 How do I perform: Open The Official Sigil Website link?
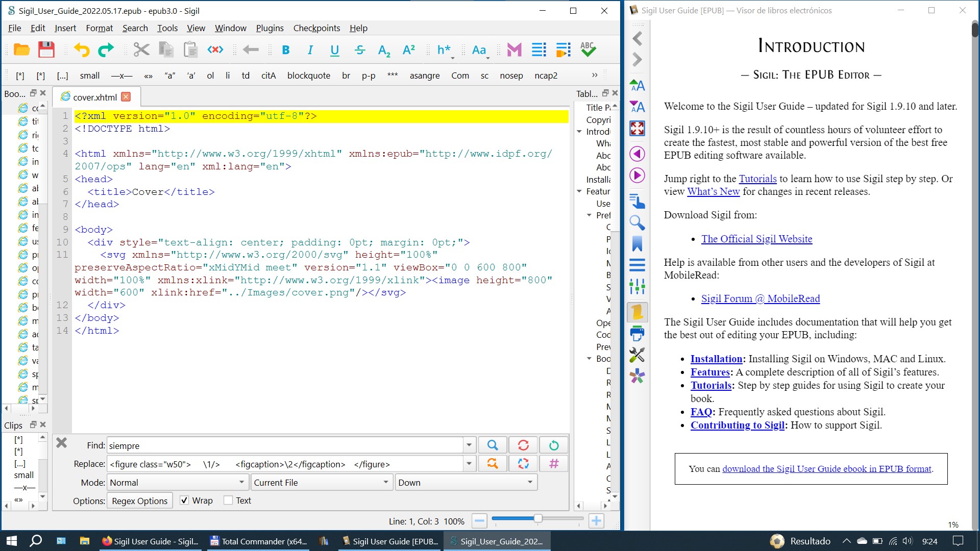coord(756,239)
